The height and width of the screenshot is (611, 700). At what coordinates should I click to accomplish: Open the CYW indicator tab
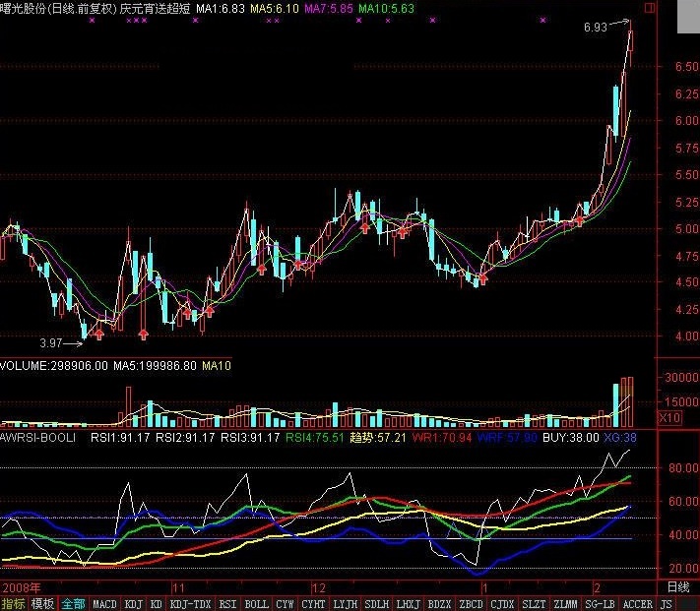point(285,604)
